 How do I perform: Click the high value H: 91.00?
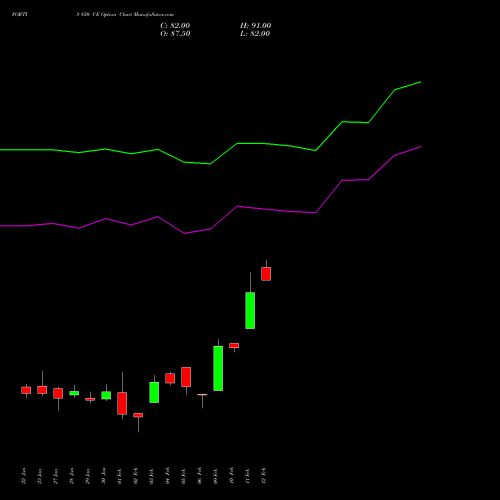(x=255, y=26)
